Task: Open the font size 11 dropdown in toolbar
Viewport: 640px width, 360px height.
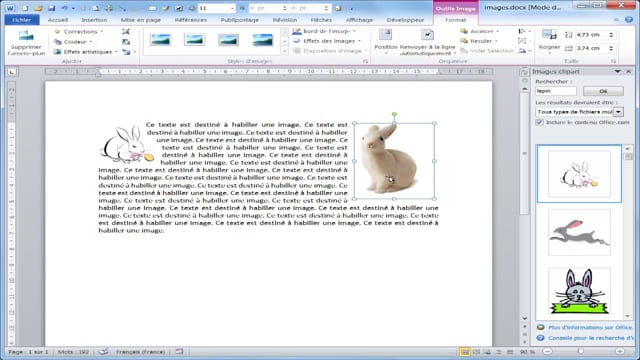Action: point(232,8)
